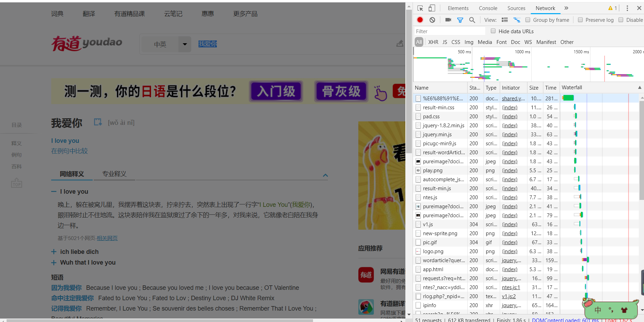Switch to the Elements tab
Screen dimensions: 644x322
[458, 8]
